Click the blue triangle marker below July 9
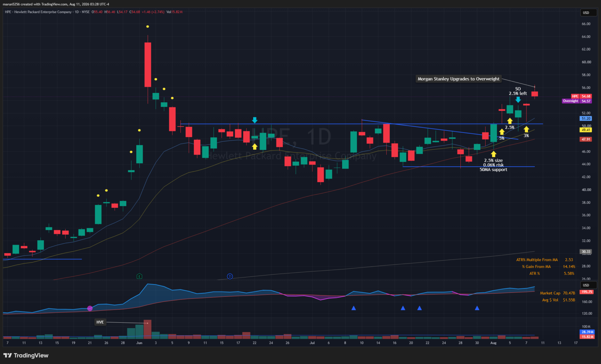The image size is (601, 364). click(354, 308)
